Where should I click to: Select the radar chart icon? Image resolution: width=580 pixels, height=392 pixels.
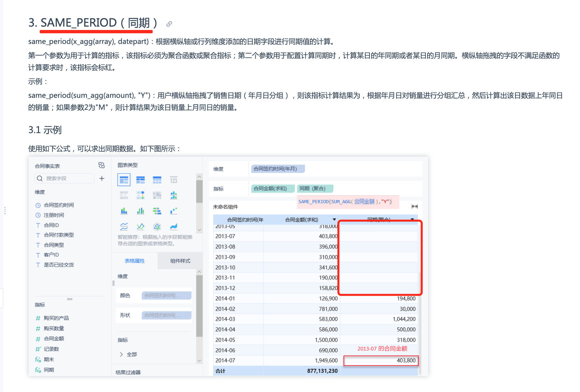click(157, 227)
